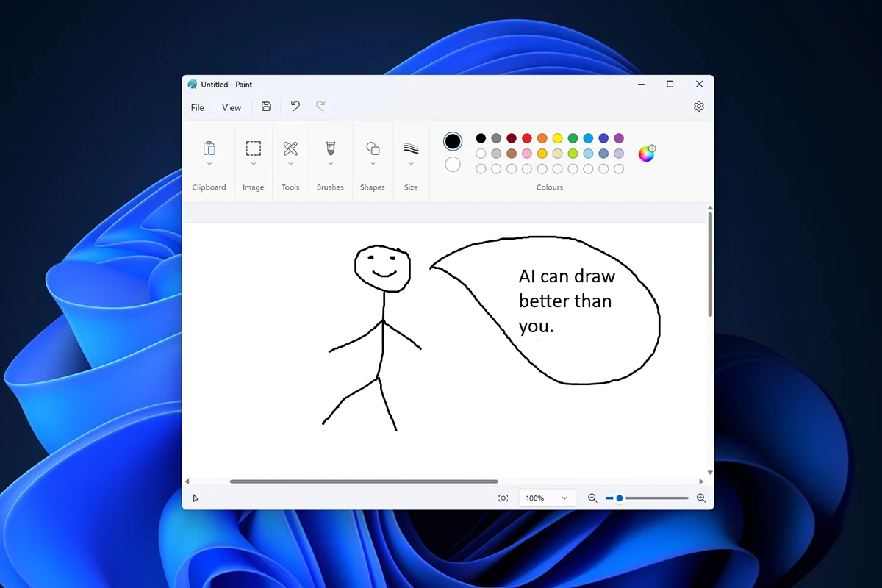Image resolution: width=882 pixels, height=588 pixels.
Task: Click the horizontal scrollbar thumb
Action: click(x=364, y=481)
